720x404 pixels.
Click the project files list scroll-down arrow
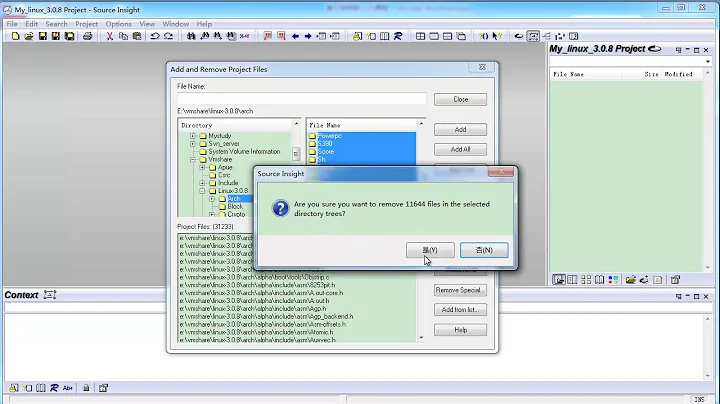pyautogui.click(x=421, y=338)
